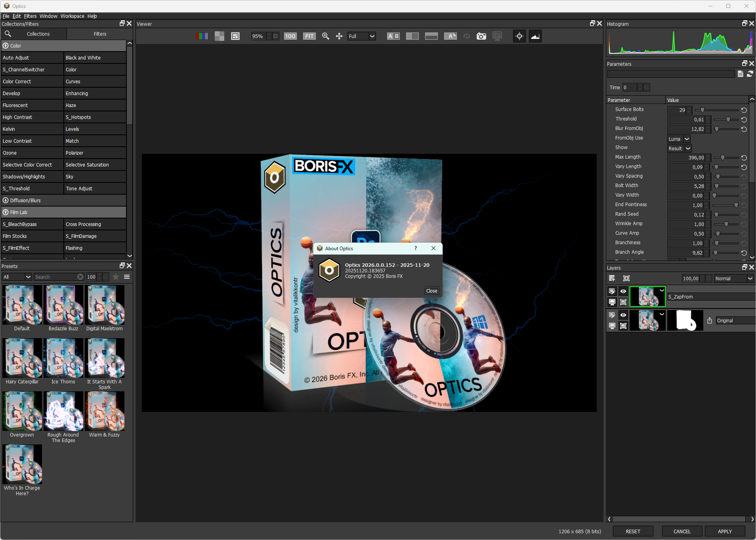756x540 pixels.
Task: Select the Digital Maelstrom preset thumbnail
Action: pos(105,304)
